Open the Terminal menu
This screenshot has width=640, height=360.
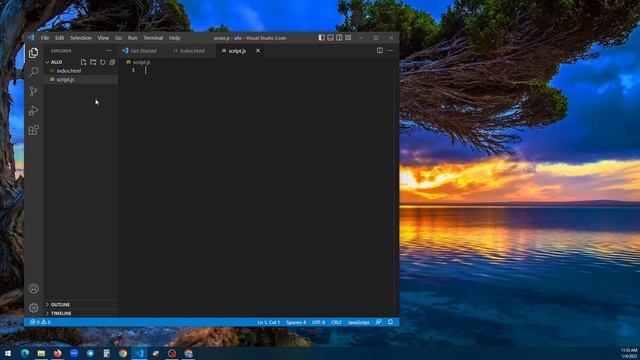click(153, 38)
